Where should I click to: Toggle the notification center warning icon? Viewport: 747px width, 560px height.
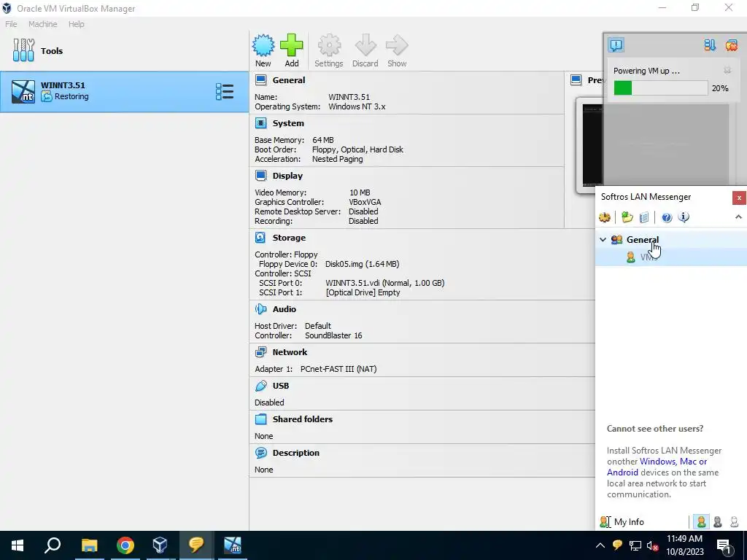tap(616, 45)
